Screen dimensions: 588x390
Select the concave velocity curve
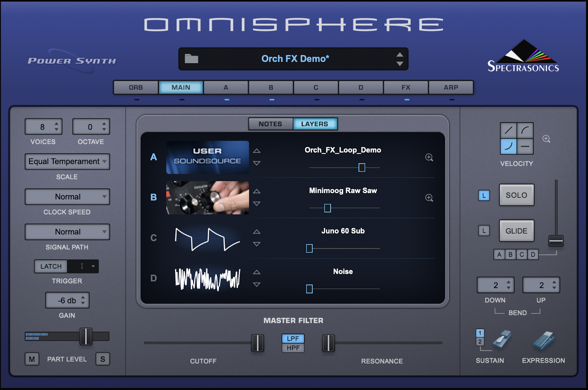tap(509, 146)
